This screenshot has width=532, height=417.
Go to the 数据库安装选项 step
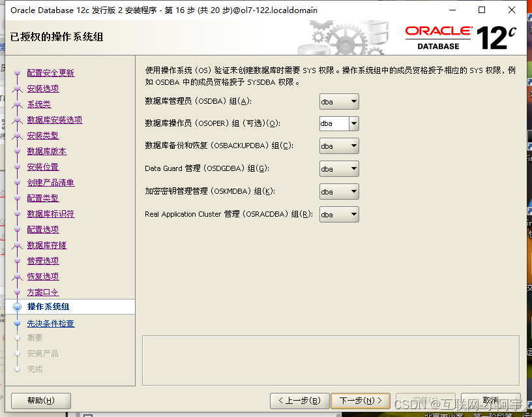pos(55,119)
